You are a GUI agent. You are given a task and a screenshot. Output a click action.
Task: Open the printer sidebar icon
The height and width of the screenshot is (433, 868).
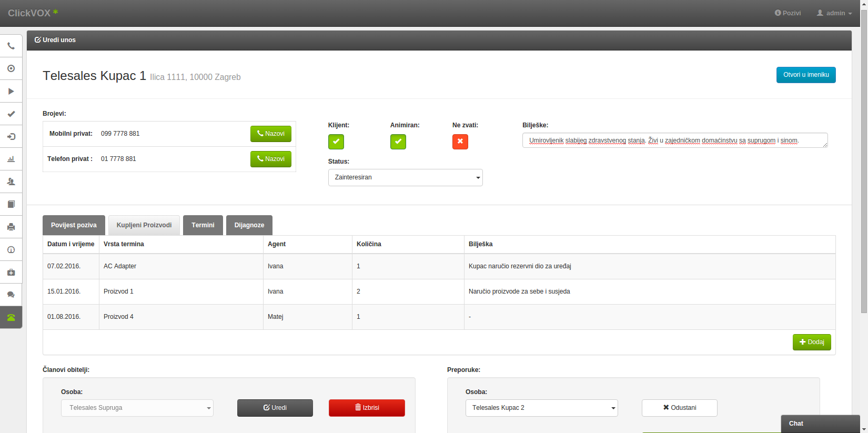11,227
